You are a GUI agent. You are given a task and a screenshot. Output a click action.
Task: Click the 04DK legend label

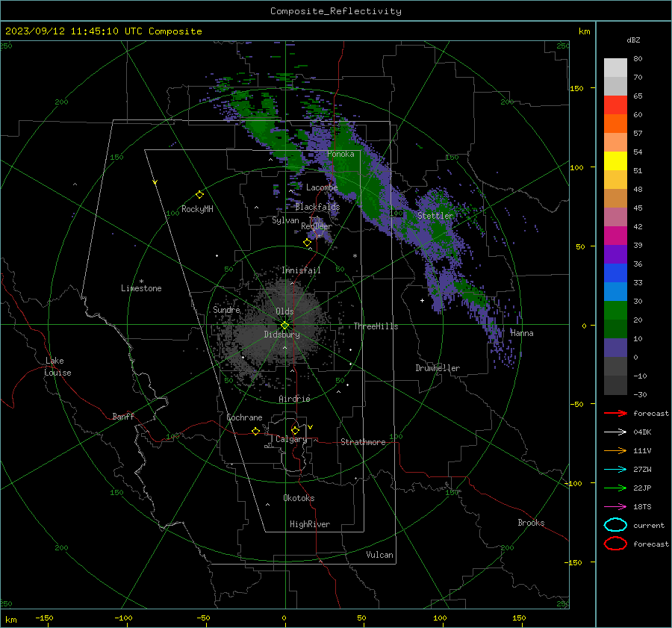click(642, 432)
